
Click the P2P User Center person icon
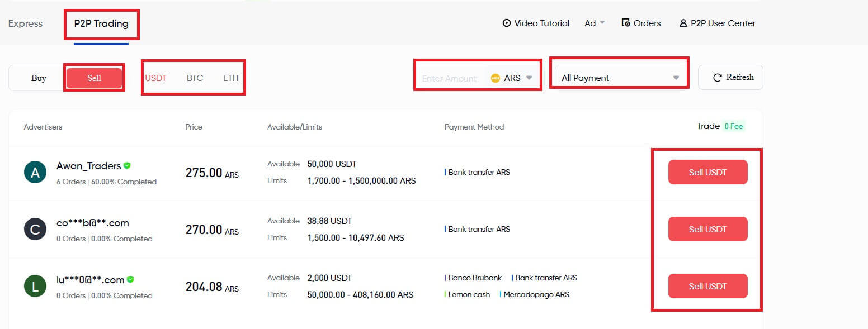pyautogui.click(x=683, y=23)
